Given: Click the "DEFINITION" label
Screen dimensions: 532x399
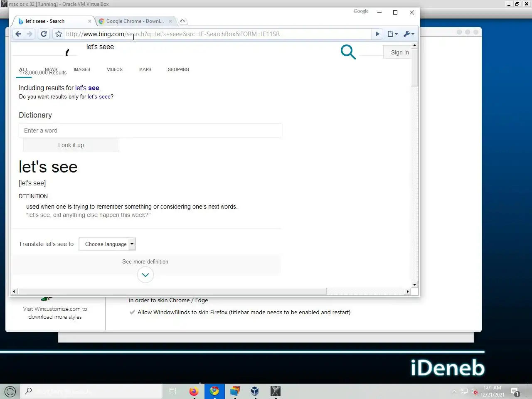Looking at the screenshot, I should click(x=33, y=196).
